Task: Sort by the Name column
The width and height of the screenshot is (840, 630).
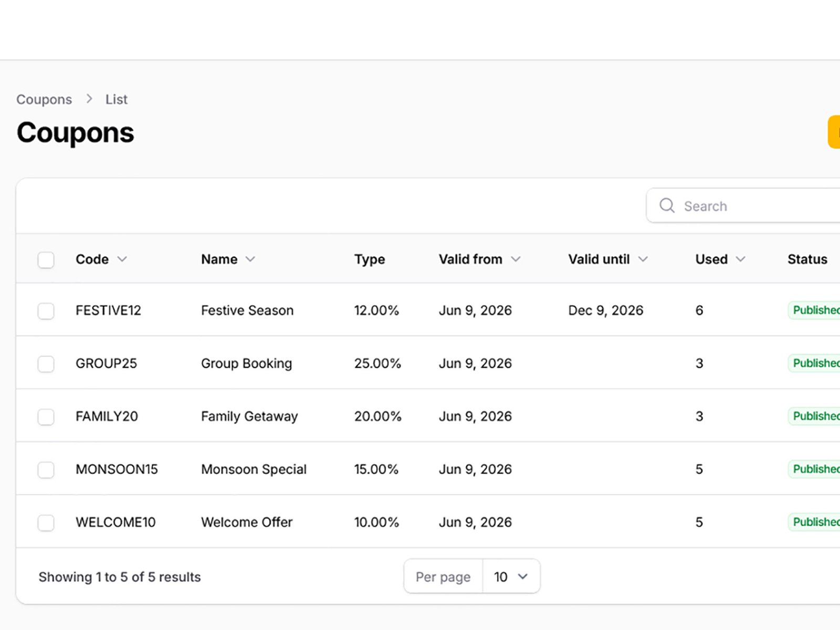Action: pos(228,259)
